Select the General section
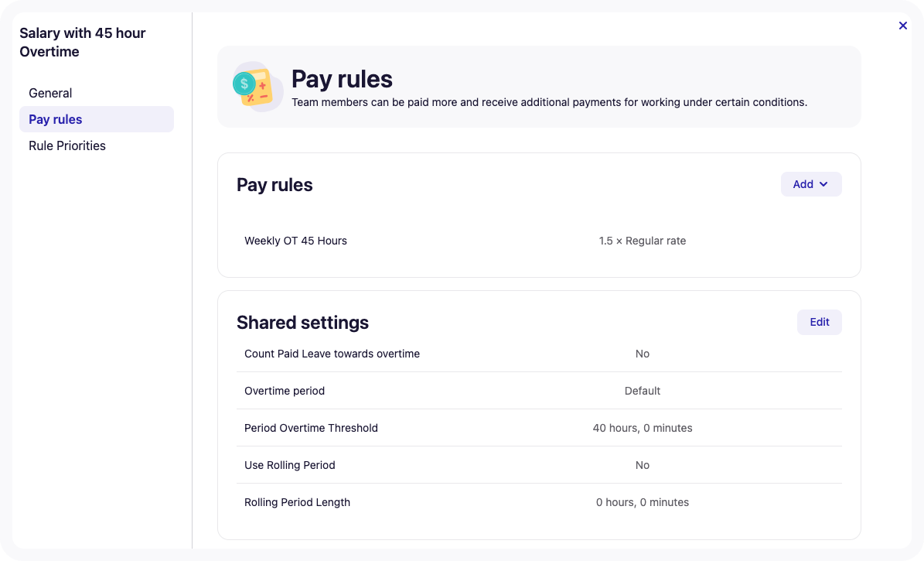 click(50, 93)
